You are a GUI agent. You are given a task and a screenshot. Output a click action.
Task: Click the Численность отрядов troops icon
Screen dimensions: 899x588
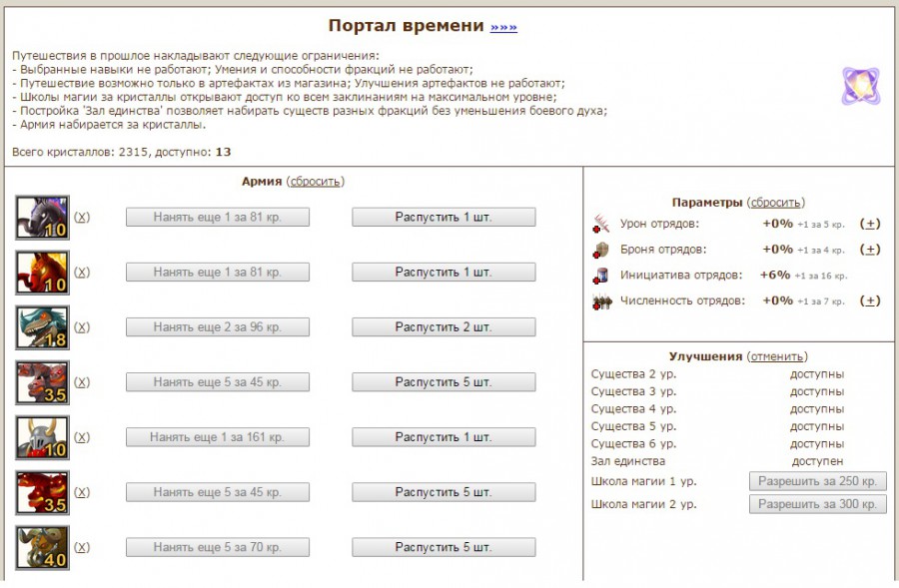601,300
